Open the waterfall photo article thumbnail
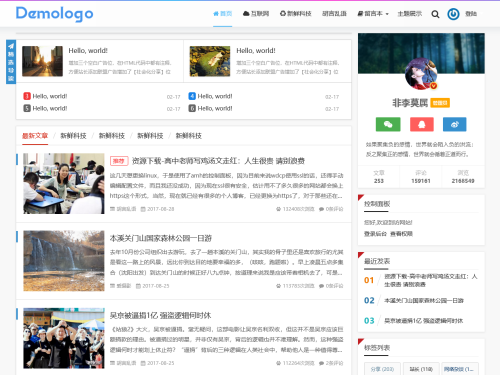500x375 pixels. 64,261
